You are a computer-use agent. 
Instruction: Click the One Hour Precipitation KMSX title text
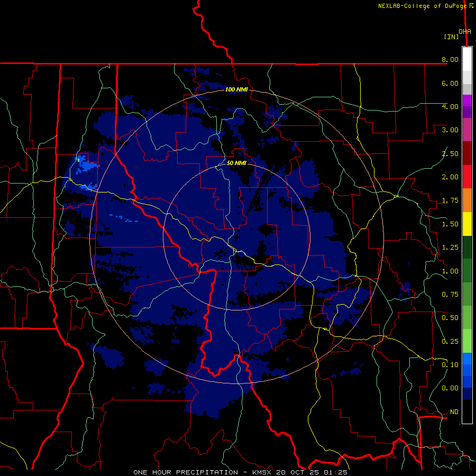[240, 472]
